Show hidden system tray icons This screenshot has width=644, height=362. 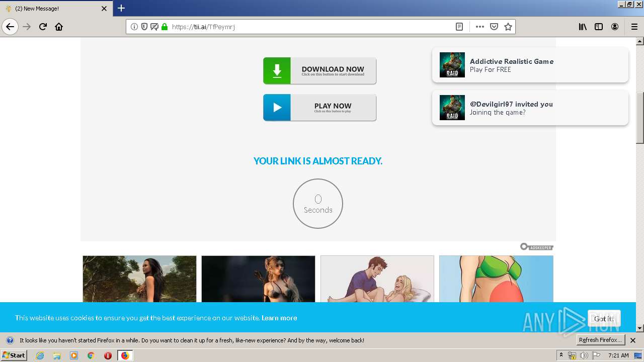point(561,355)
